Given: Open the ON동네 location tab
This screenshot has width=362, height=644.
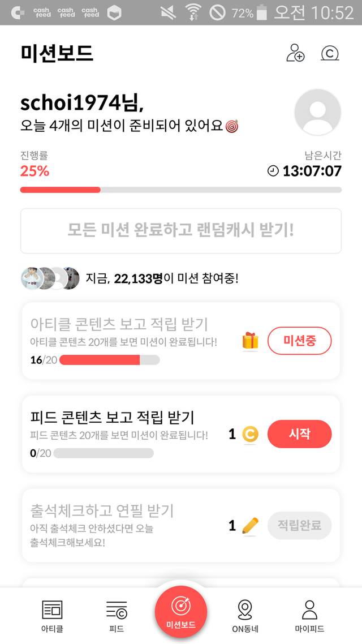Looking at the screenshot, I should 245,616.
